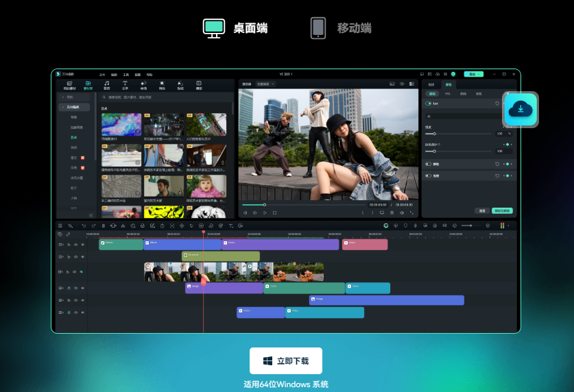Switch to the 移动端 mobile tab
This screenshot has height=392, width=574.
tap(342, 28)
